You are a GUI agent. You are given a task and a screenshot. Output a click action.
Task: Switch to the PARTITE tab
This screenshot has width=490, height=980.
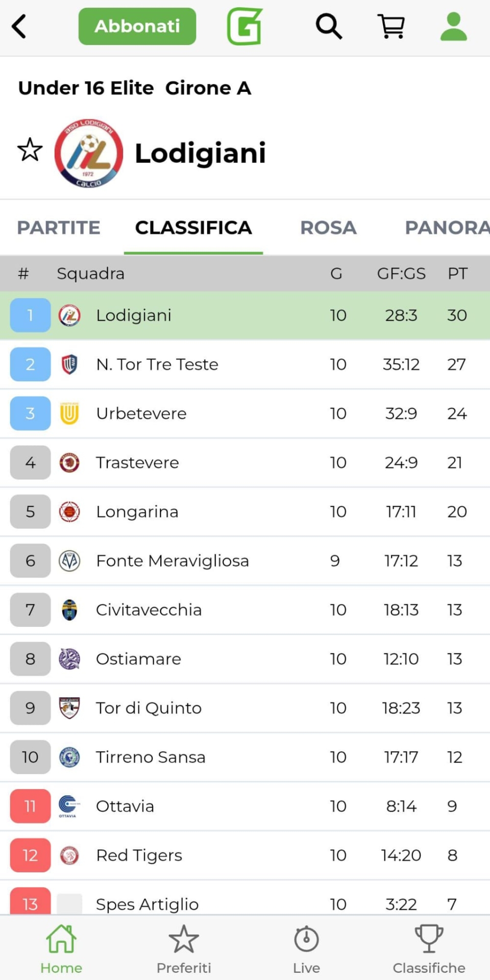tap(59, 228)
